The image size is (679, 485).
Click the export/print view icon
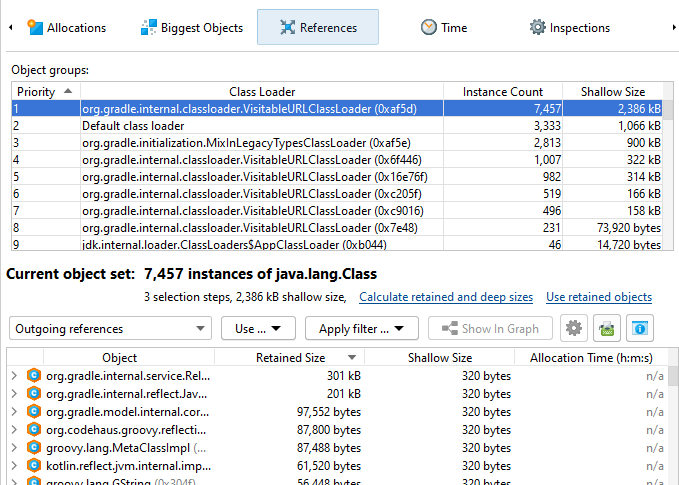click(x=607, y=328)
